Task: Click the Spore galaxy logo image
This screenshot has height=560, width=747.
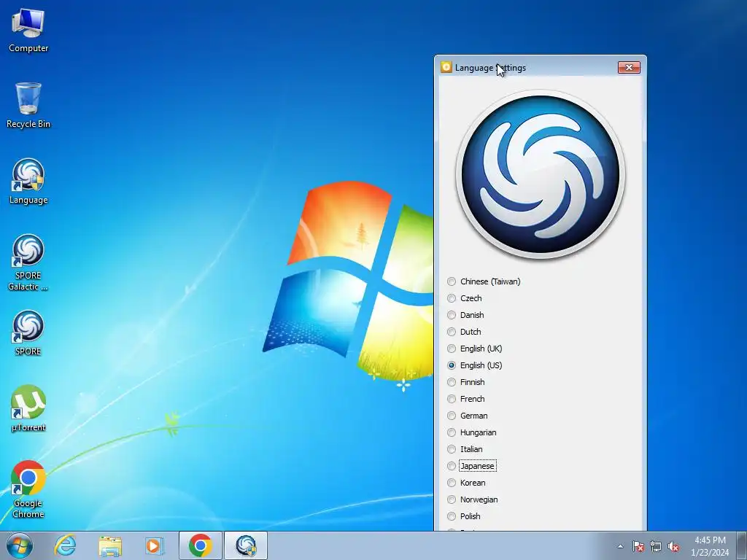Action: [x=541, y=174]
